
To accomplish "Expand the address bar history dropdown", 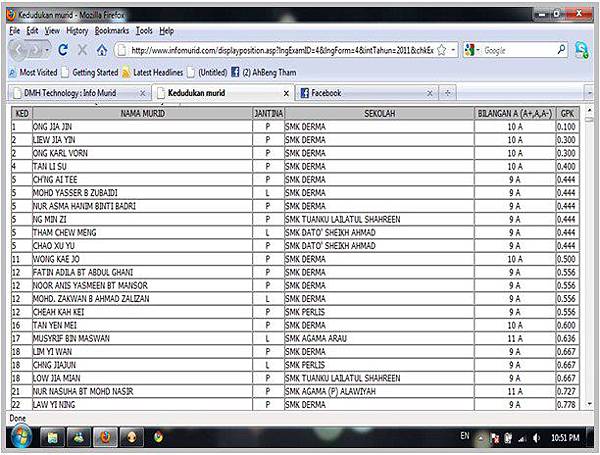I will [453, 50].
